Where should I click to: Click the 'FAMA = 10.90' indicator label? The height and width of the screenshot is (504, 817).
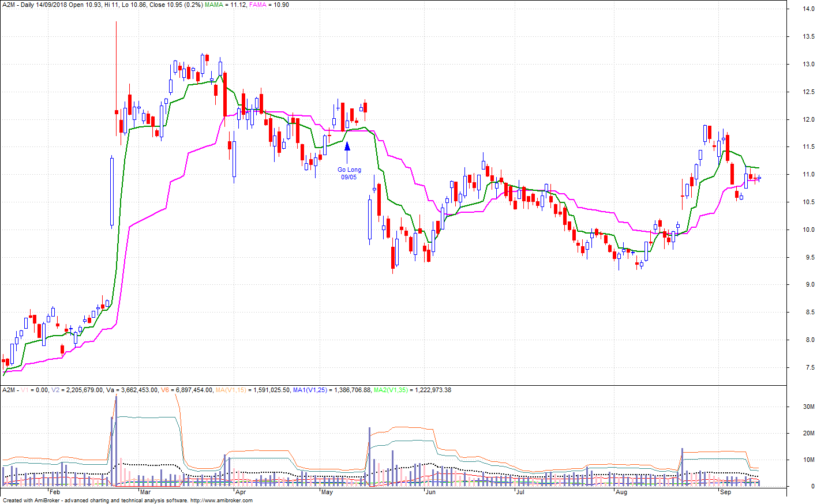point(269,5)
